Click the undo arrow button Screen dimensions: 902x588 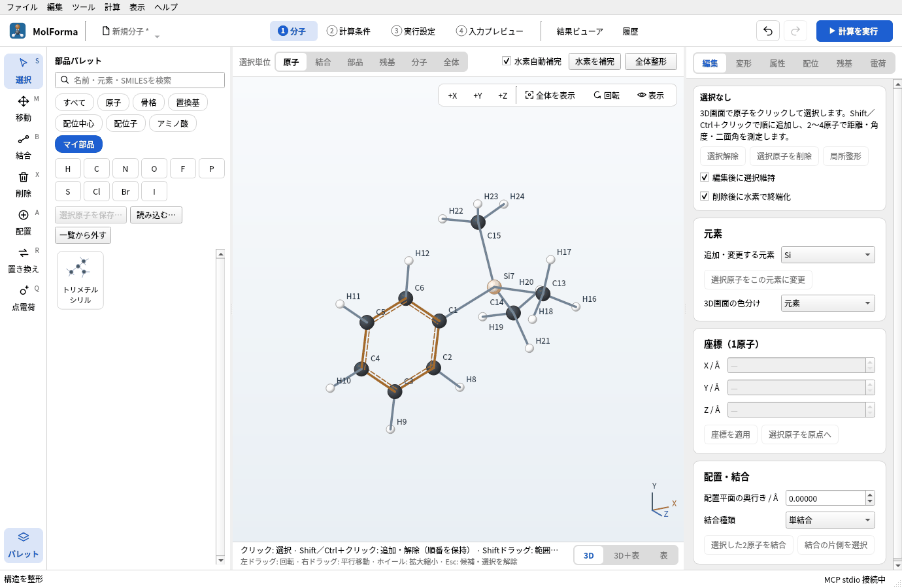click(x=768, y=31)
